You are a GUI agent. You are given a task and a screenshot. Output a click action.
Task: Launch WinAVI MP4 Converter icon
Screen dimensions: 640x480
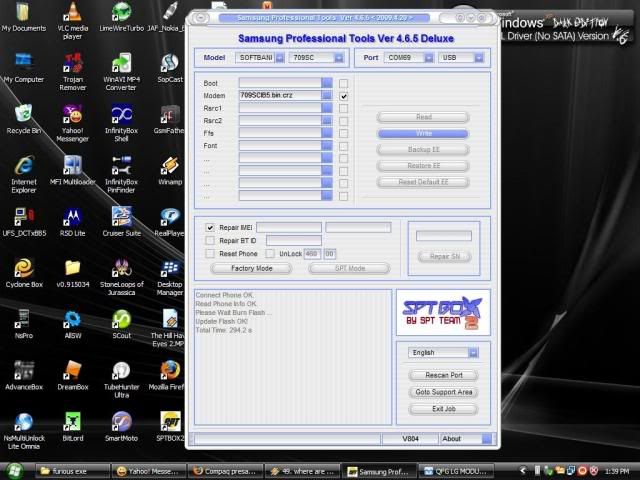point(121,72)
